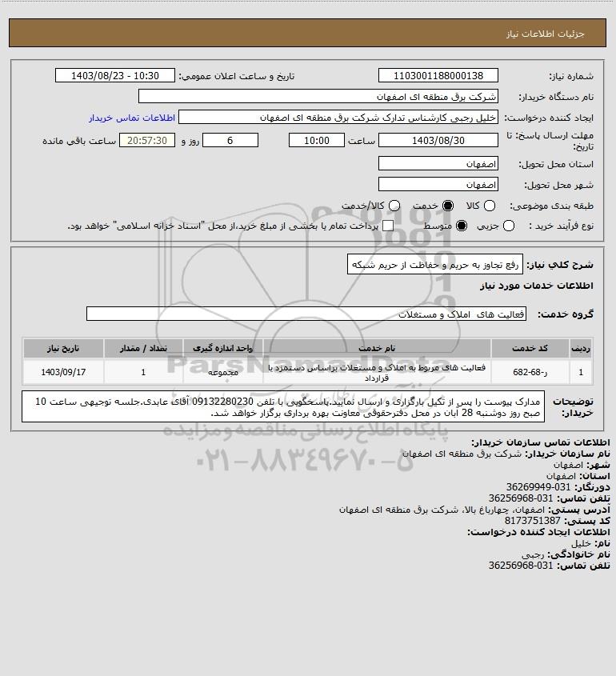Screen dimensions: 616x676
Task: Click the service name cell in row 1
Action: [377, 372]
